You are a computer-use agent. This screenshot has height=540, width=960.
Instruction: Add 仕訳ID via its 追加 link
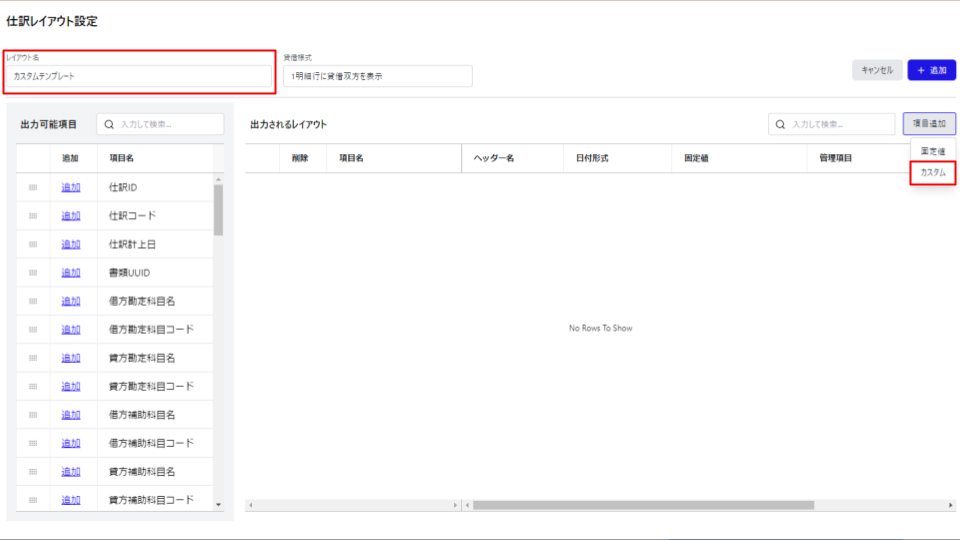pyautogui.click(x=71, y=187)
